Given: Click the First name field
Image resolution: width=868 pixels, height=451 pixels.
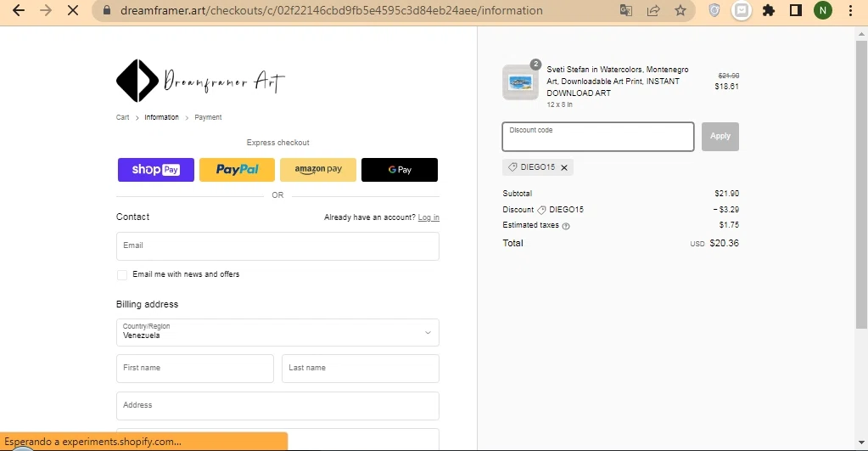Looking at the screenshot, I should 195,369.
